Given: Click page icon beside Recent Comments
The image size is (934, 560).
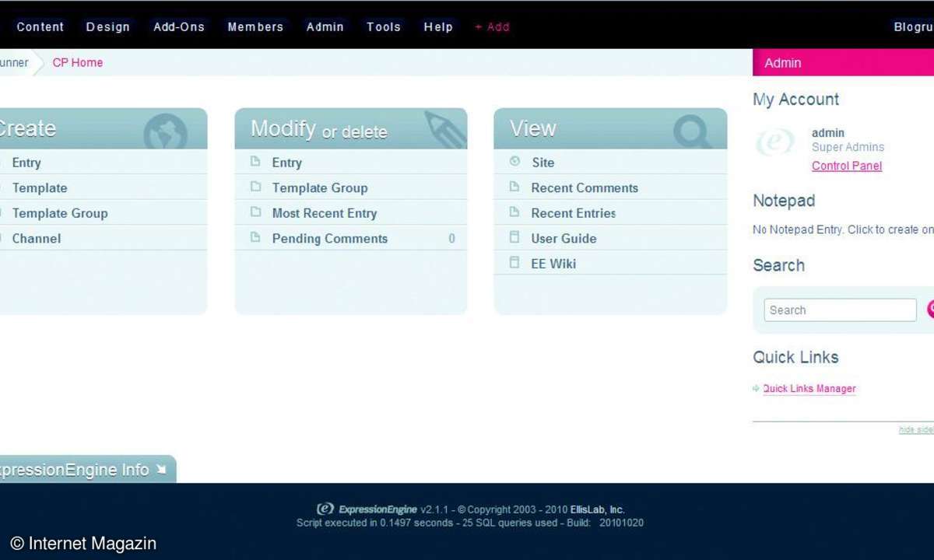Looking at the screenshot, I should pyautogui.click(x=514, y=187).
